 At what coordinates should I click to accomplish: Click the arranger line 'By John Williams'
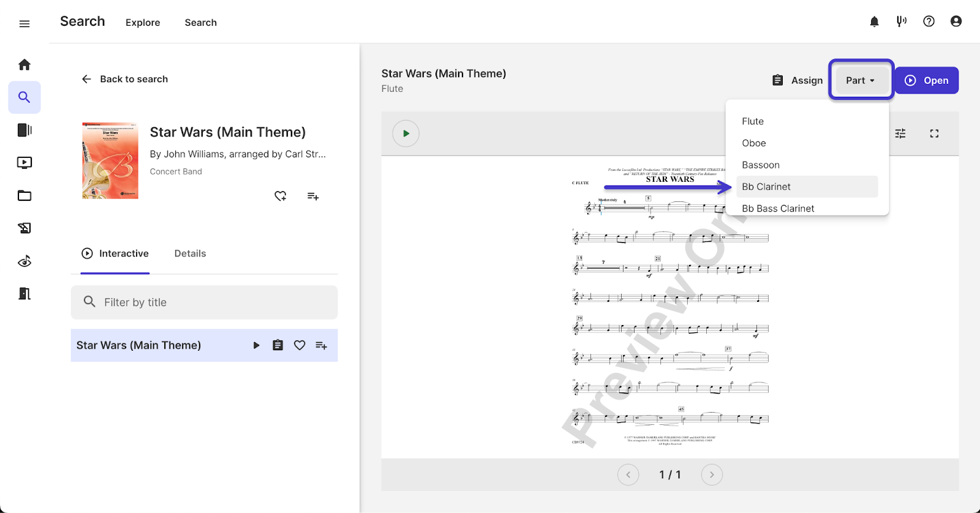[238, 154]
